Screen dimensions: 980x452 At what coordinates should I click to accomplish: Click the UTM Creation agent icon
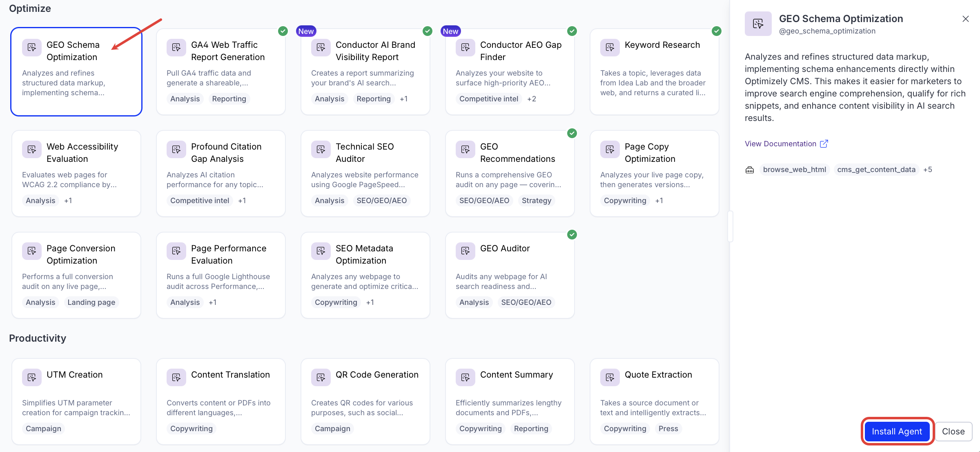31,377
